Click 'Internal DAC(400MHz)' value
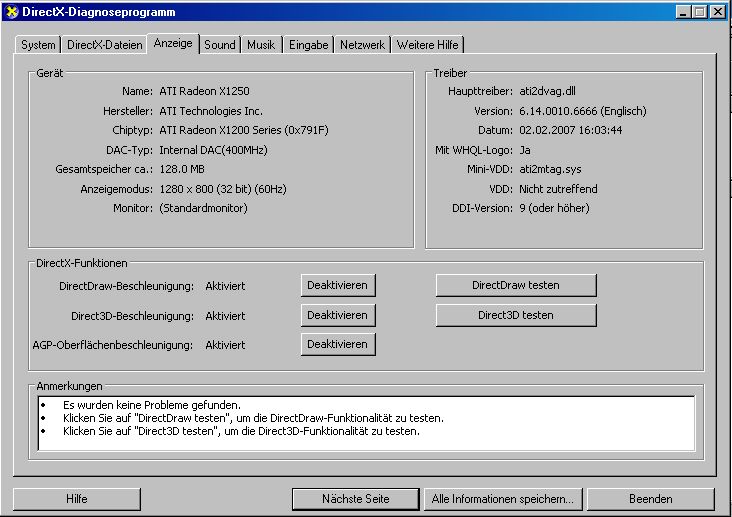732x517 pixels. (213, 150)
